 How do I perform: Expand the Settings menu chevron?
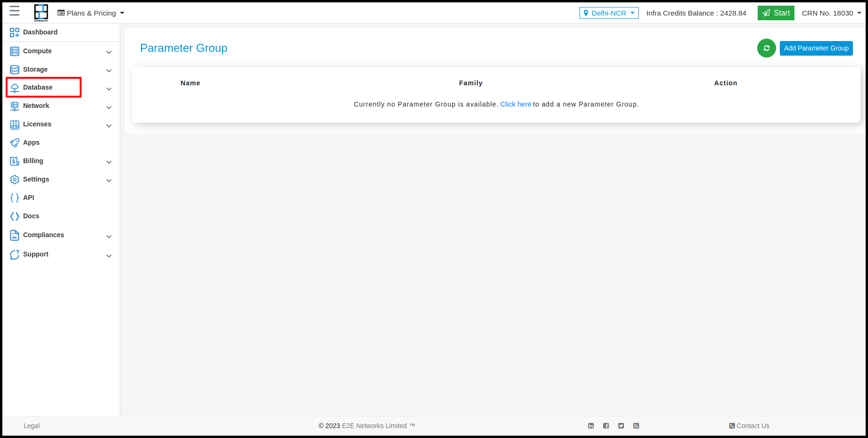(x=109, y=181)
